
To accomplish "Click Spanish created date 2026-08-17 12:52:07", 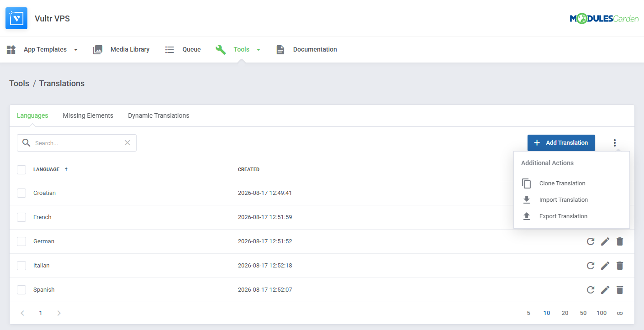I will click(x=265, y=290).
